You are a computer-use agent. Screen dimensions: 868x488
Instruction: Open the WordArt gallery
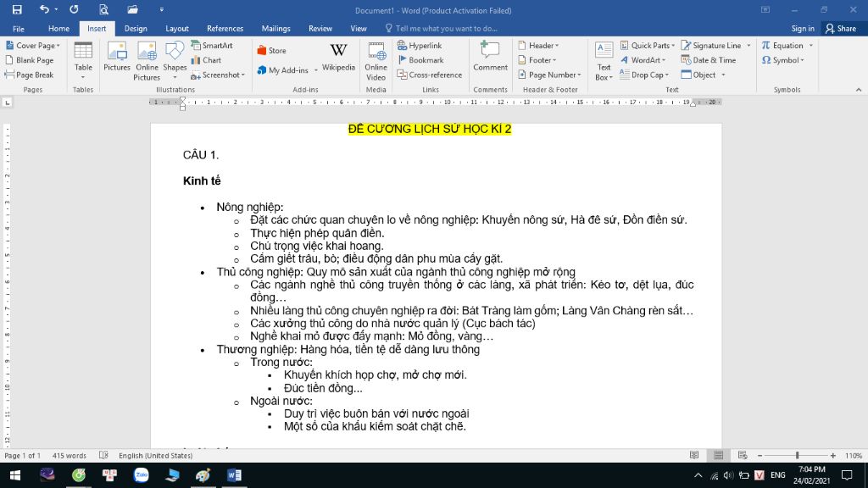coord(643,60)
